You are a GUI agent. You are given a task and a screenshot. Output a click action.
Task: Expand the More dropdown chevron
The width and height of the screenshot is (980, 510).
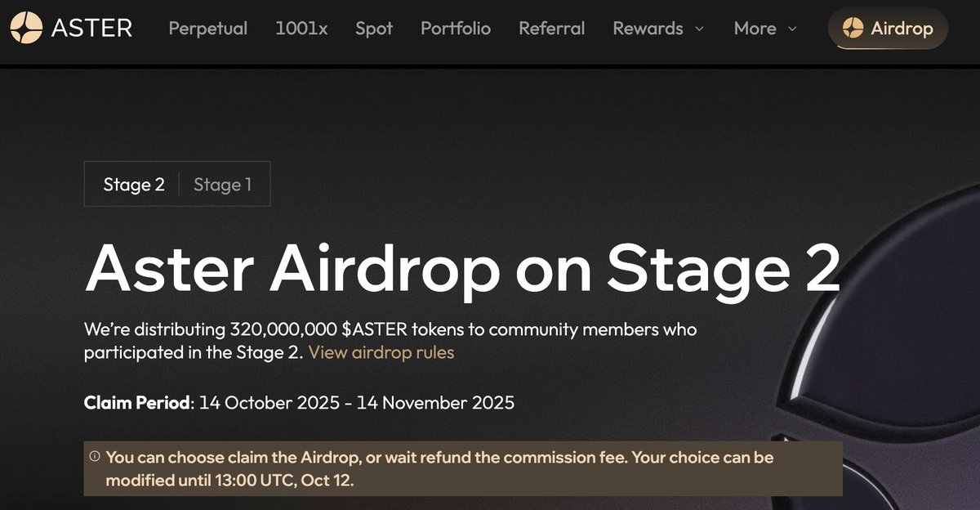(792, 29)
